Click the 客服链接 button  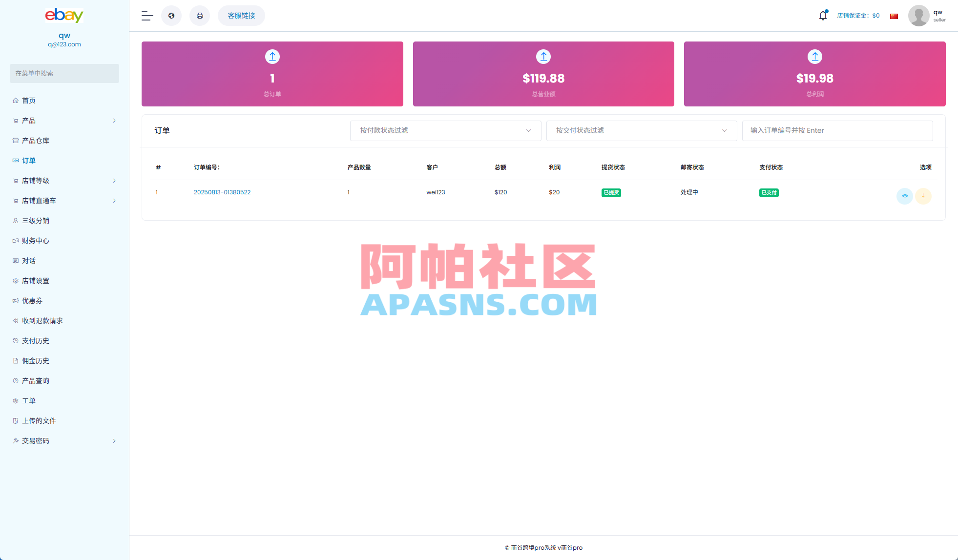pos(241,15)
